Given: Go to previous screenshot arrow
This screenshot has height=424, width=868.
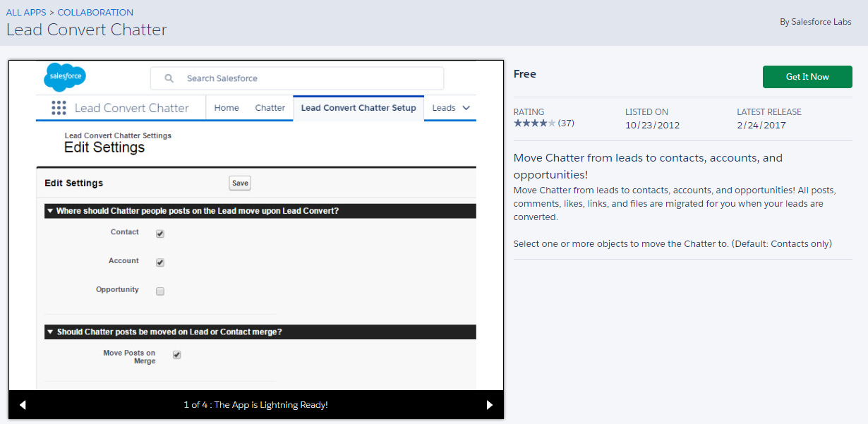Looking at the screenshot, I should 23,405.
